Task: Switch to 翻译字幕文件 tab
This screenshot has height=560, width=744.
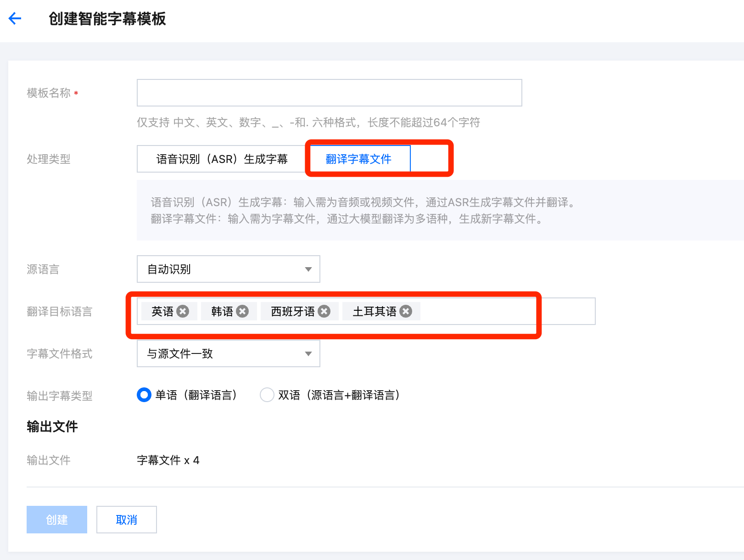Action: pos(358,159)
